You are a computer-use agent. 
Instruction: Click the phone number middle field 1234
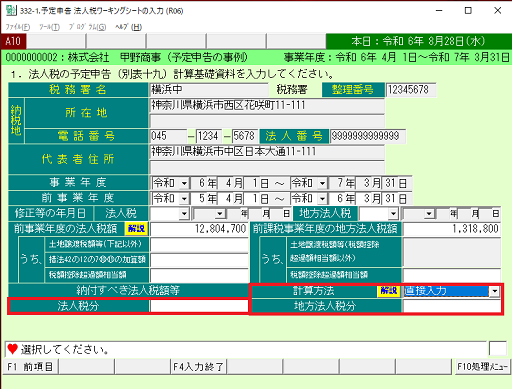[209, 136]
